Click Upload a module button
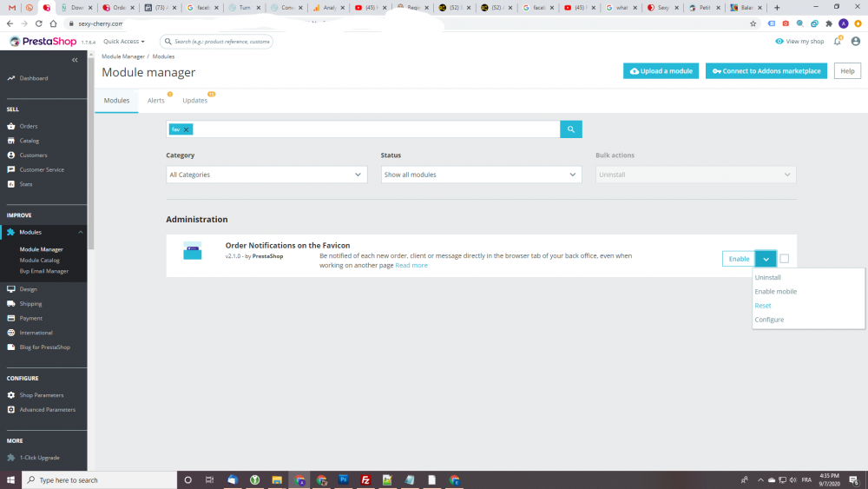 [661, 71]
